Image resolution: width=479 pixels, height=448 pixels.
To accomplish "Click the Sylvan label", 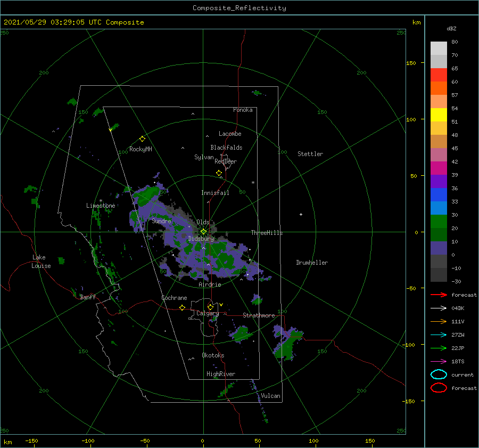I will pos(204,157).
